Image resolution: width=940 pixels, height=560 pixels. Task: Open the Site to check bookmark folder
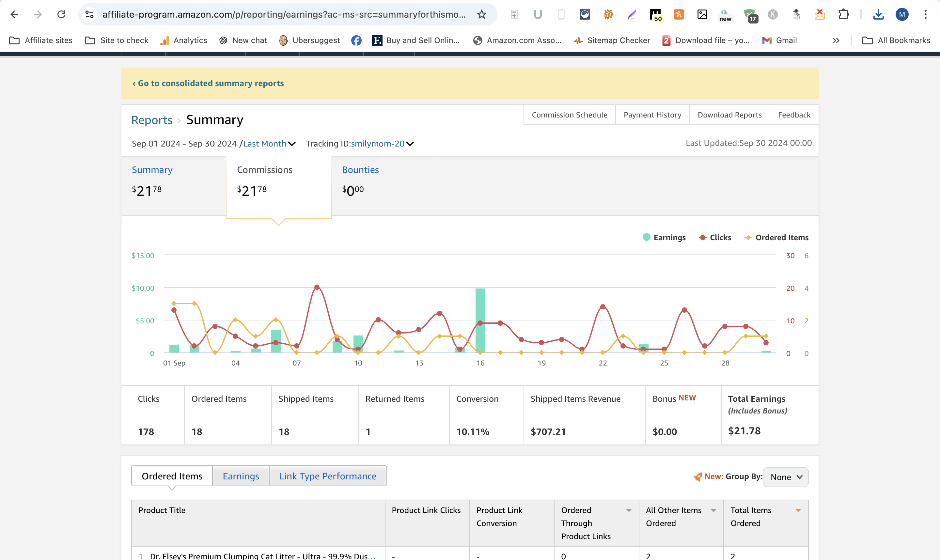coord(117,40)
